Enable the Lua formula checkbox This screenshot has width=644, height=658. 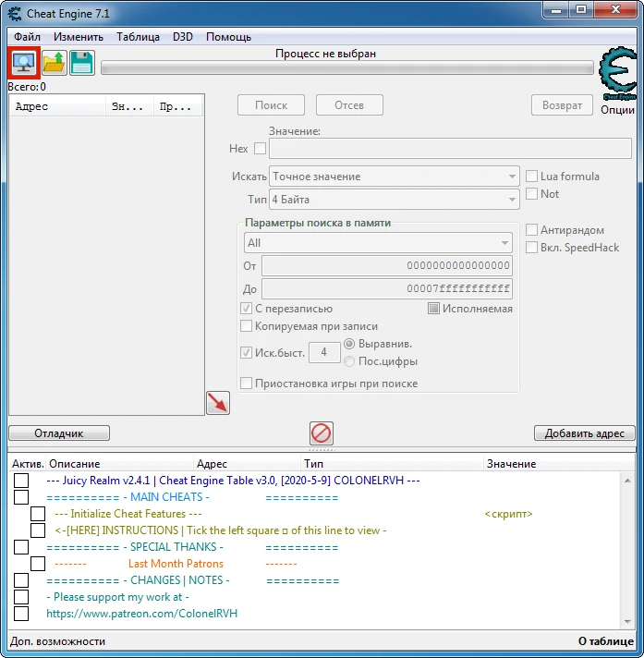tap(532, 177)
